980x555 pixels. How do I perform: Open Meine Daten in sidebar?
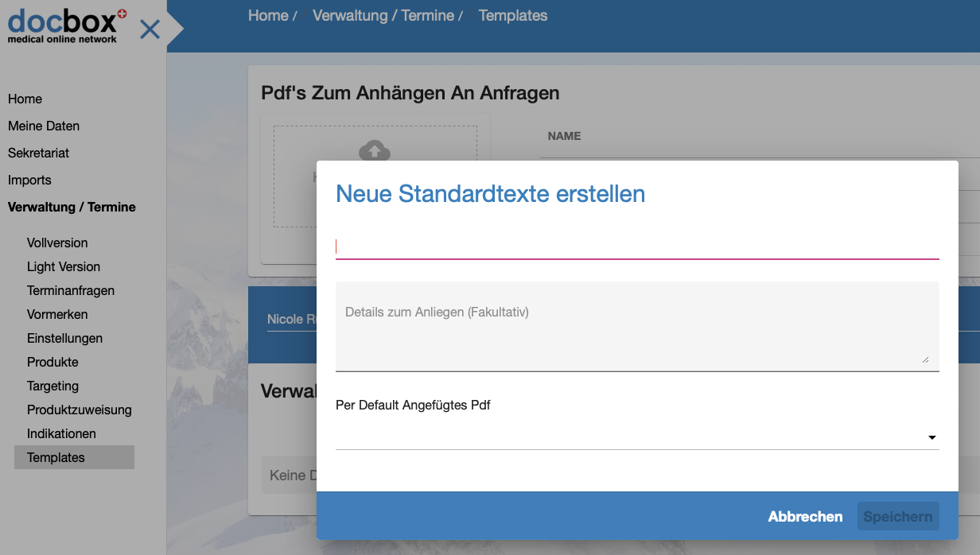[44, 126]
